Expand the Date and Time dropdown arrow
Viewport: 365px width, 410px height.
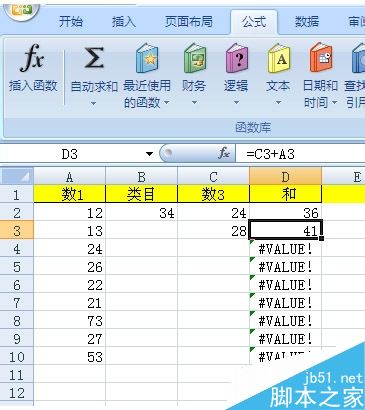335,102
